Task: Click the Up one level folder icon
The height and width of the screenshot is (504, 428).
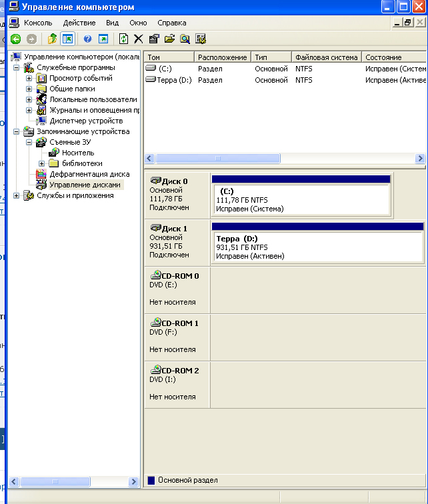Action: click(x=51, y=39)
